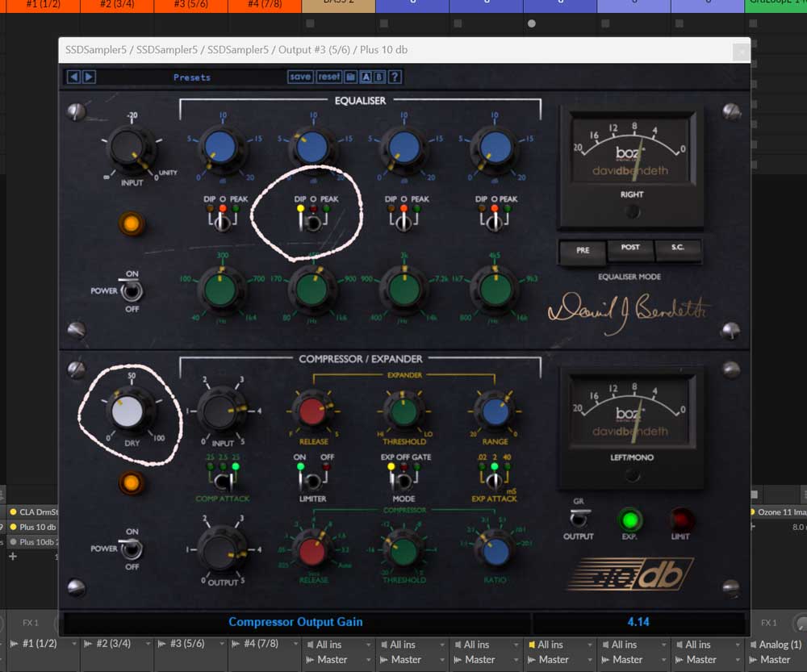Click the green EXP. indicator light
This screenshot has height=672, width=807.
(x=629, y=518)
